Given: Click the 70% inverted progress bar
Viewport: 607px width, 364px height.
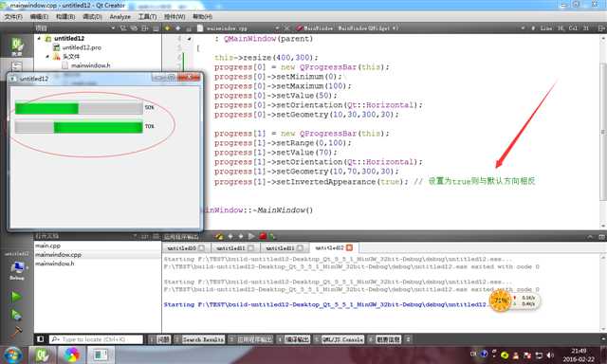Looking at the screenshot, I should pos(79,127).
